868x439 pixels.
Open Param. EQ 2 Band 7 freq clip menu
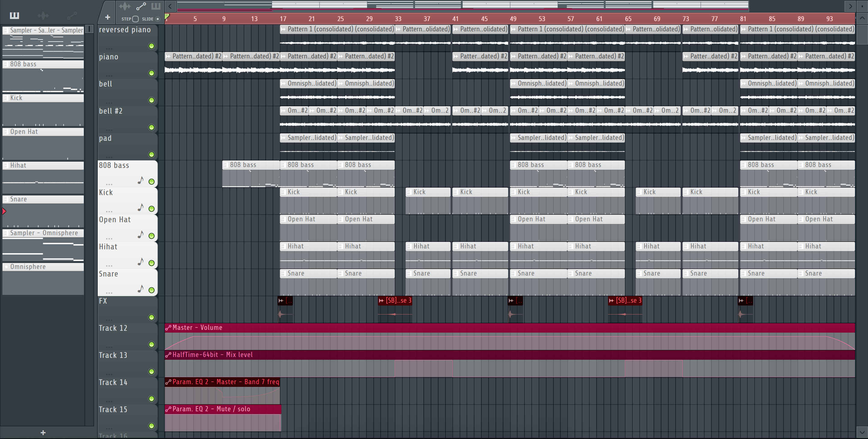pyautogui.click(x=168, y=382)
